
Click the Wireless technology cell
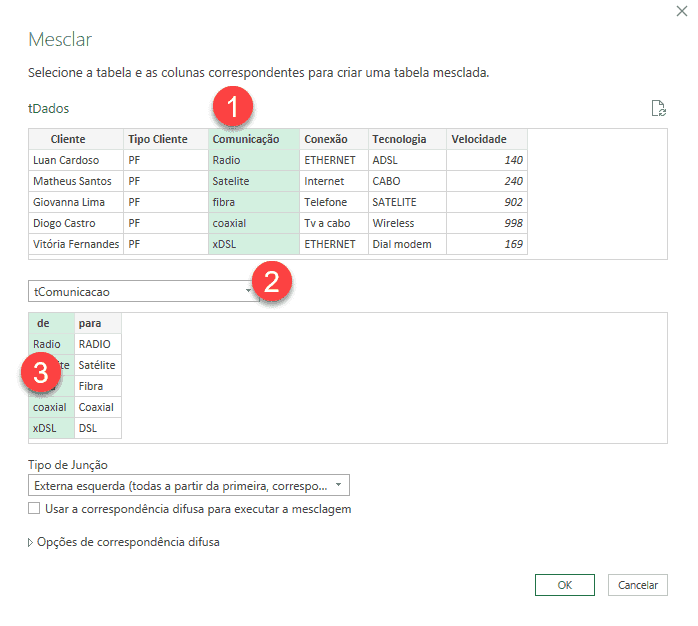point(407,223)
